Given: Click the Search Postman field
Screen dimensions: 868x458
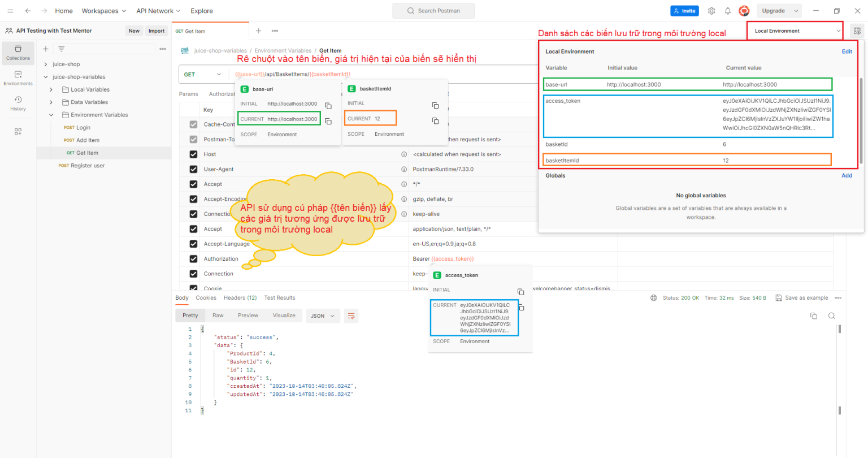Looking at the screenshot, I should pos(433,11).
